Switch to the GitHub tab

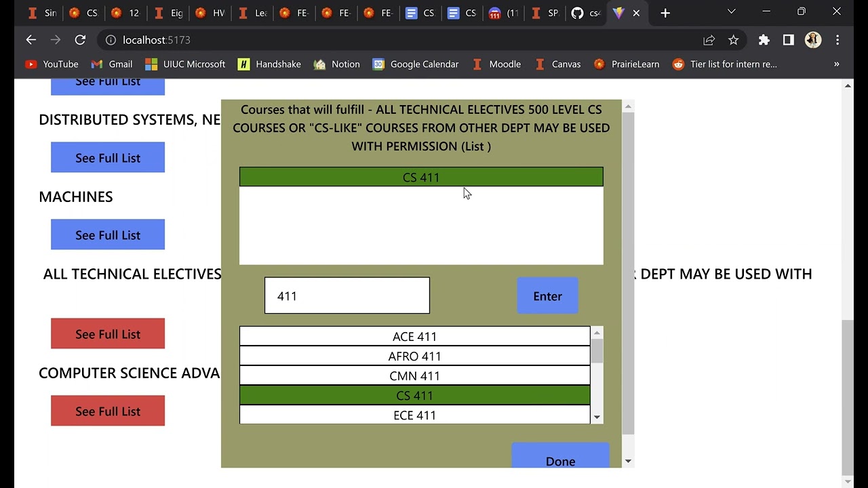pyautogui.click(x=585, y=13)
